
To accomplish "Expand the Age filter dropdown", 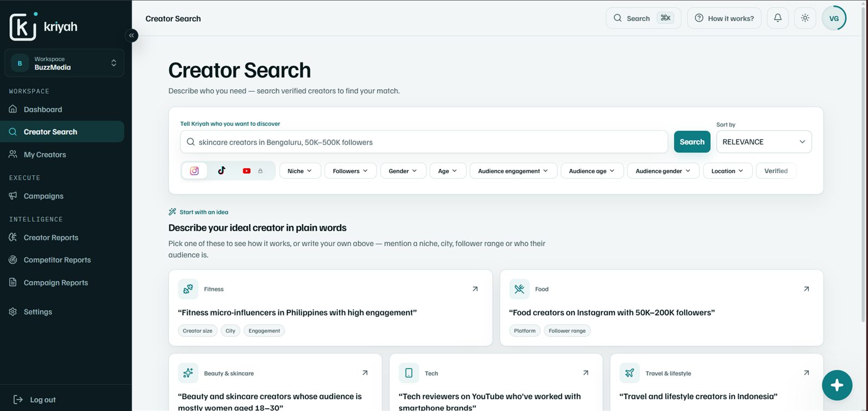I will pyautogui.click(x=448, y=171).
